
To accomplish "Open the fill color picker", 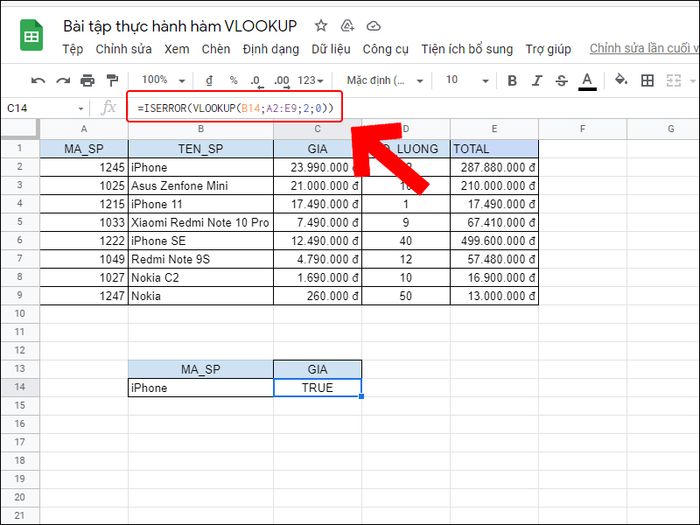I will 621,80.
